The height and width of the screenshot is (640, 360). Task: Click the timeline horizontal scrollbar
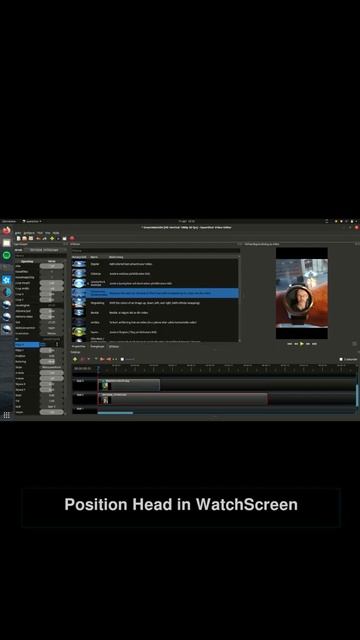pyautogui.click(x=116, y=413)
